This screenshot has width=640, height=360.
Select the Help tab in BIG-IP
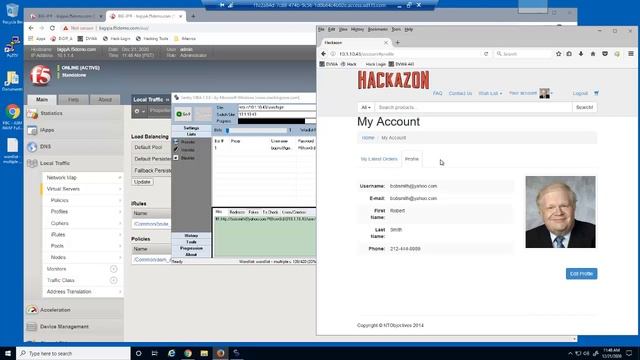coord(73,100)
